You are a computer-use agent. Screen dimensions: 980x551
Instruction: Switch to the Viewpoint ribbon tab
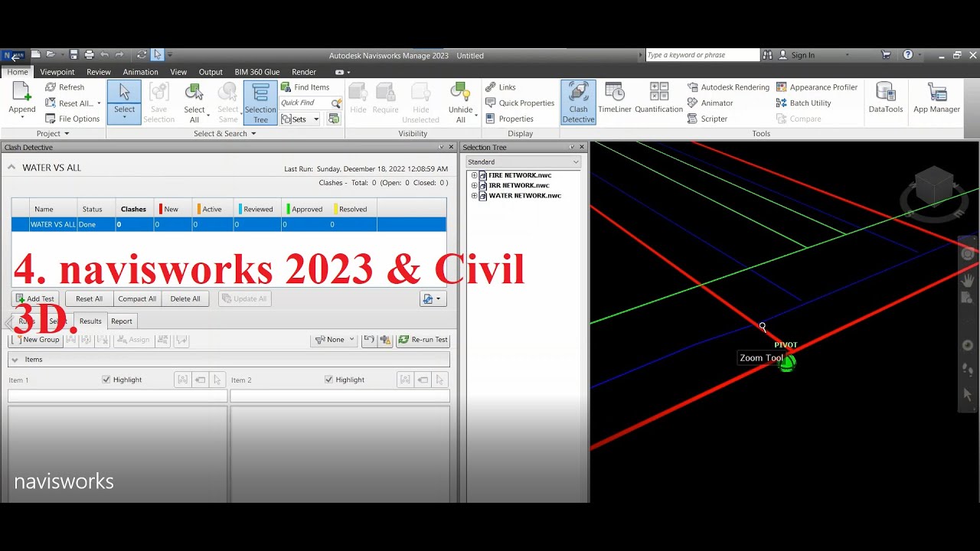click(x=57, y=72)
